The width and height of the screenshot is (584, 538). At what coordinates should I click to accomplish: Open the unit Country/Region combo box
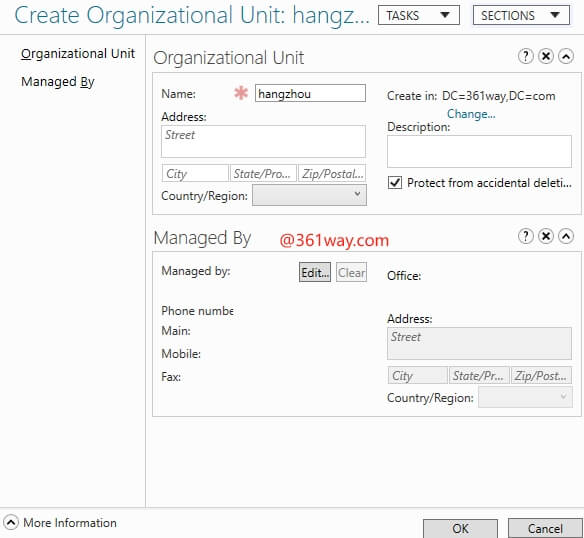[309, 195]
